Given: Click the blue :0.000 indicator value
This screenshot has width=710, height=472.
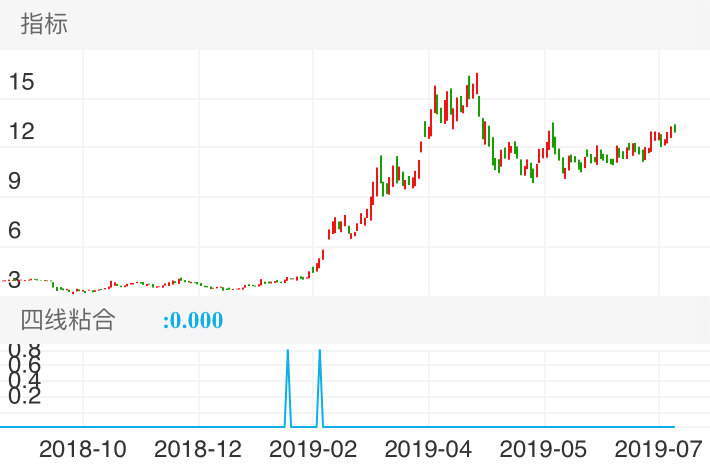Looking at the screenshot, I should [193, 321].
